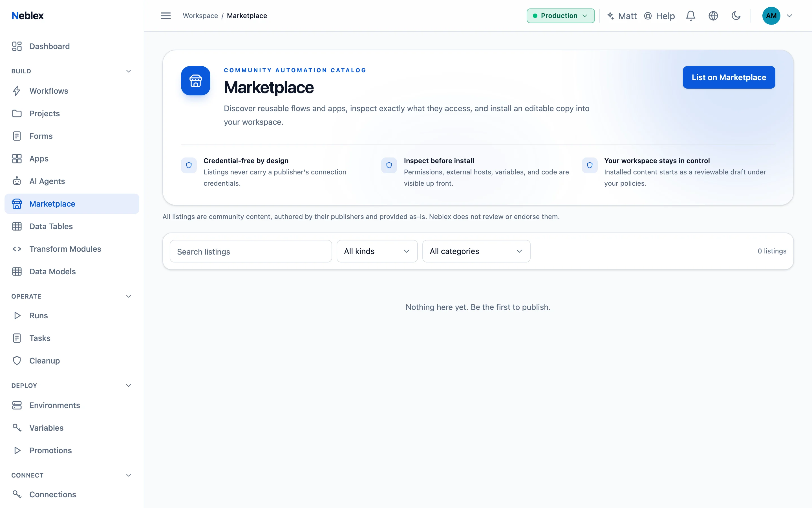
Task: Click the 0 listings count text
Action: click(x=772, y=251)
